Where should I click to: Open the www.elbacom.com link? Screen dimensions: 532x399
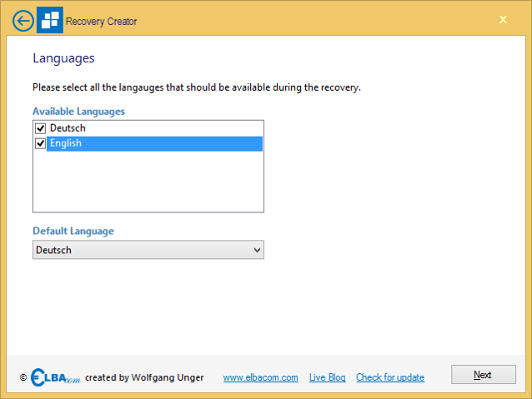(x=260, y=377)
